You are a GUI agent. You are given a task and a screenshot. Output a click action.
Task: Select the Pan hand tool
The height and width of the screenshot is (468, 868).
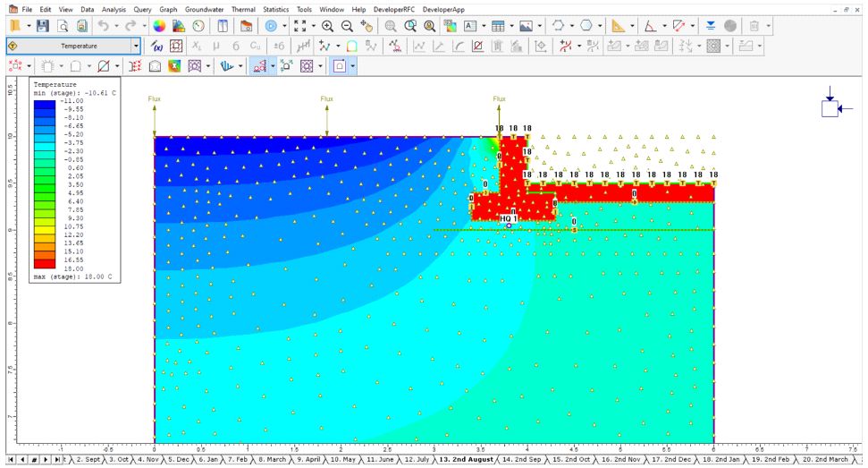pos(367,27)
